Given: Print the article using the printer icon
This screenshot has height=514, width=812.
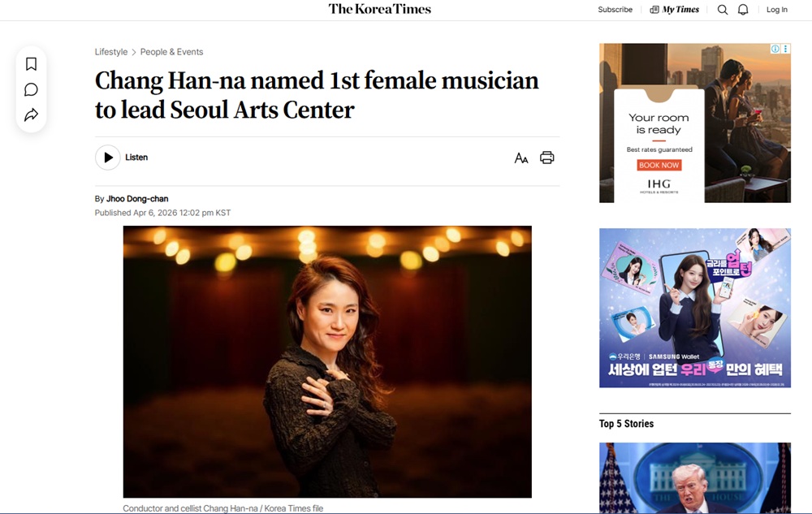Looking at the screenshot, I should click(547, 158).
